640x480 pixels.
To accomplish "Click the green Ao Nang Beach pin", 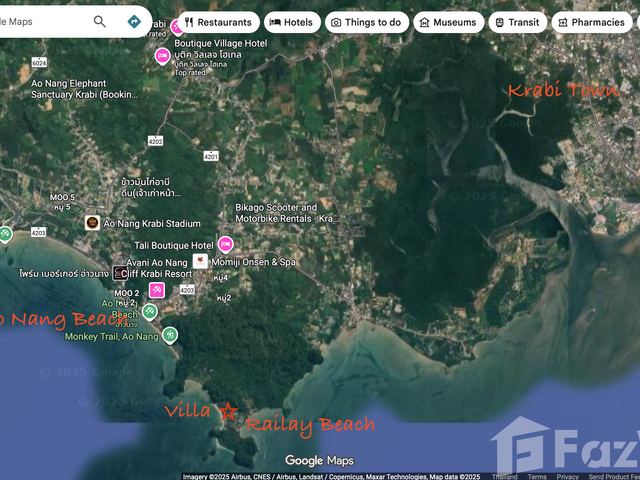I will tap(150, 312).
